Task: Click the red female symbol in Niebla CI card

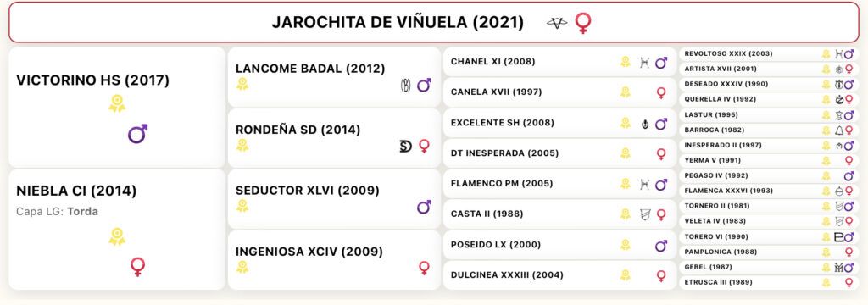Action: point(138,267)
